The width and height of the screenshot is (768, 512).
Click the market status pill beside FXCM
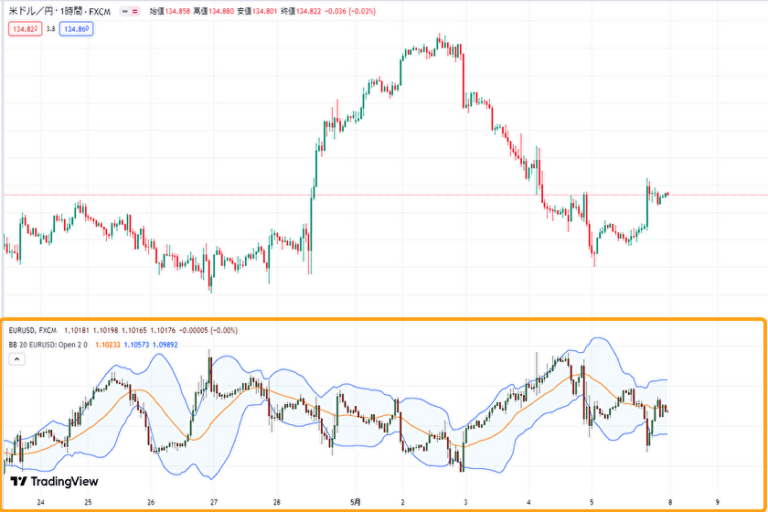tap(130, 12)
